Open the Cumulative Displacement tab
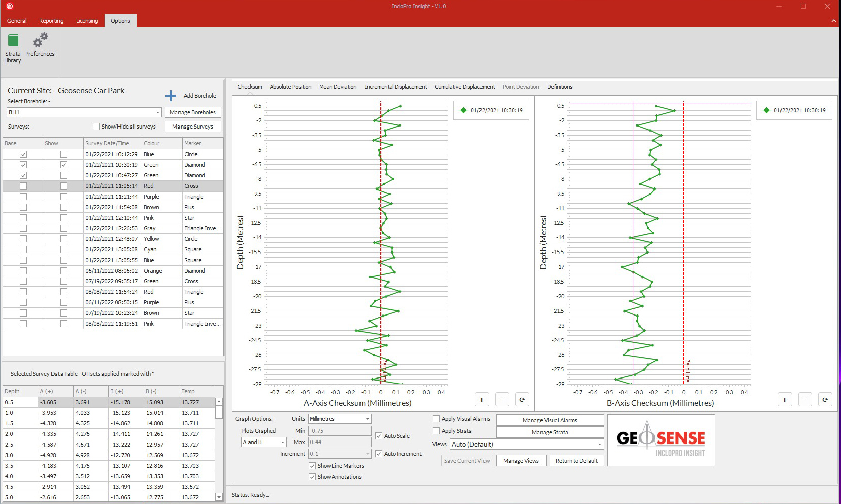 point(465,87)
